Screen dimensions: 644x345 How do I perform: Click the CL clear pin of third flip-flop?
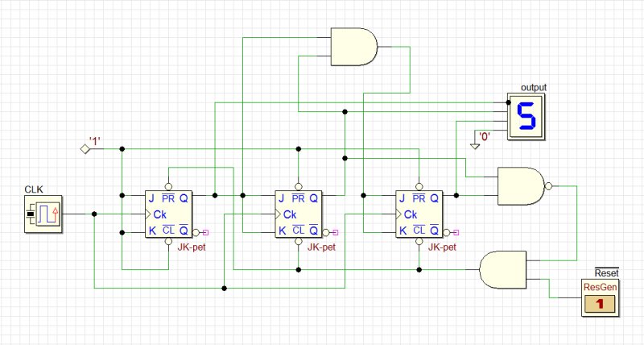coord(419,241)
